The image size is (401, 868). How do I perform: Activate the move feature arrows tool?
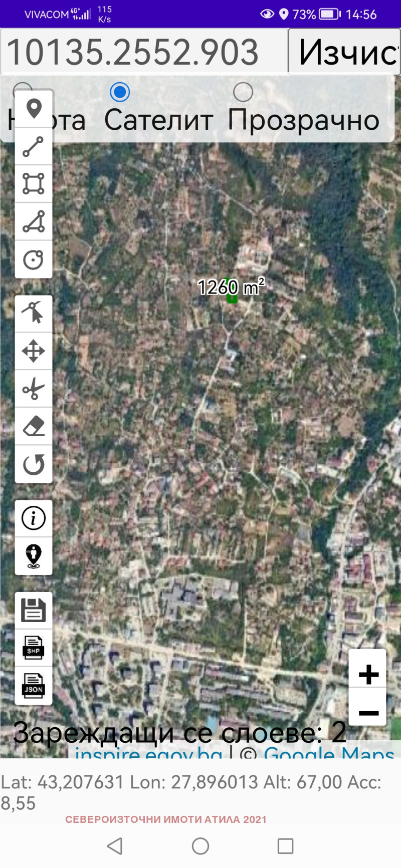(34, 351)
